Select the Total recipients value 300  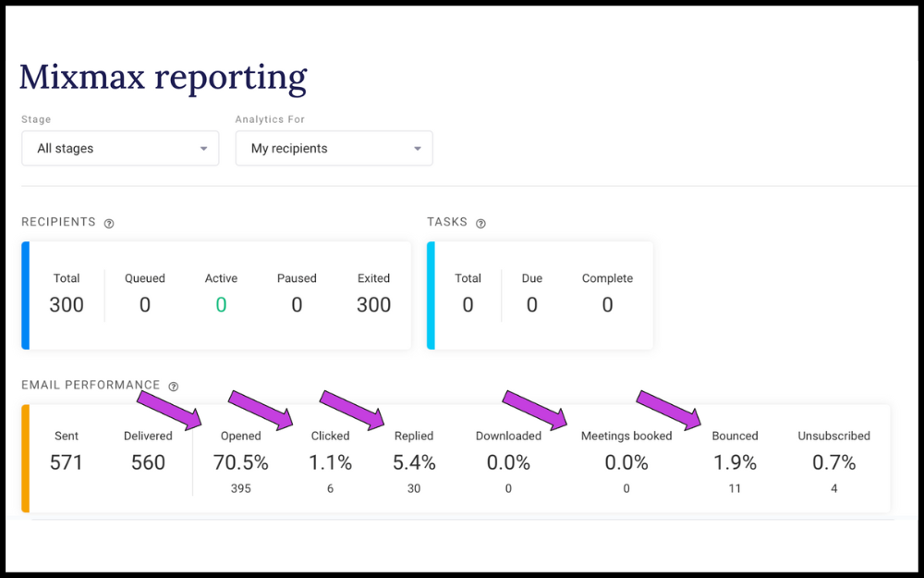pyautogui.click(x=66, y=304)
